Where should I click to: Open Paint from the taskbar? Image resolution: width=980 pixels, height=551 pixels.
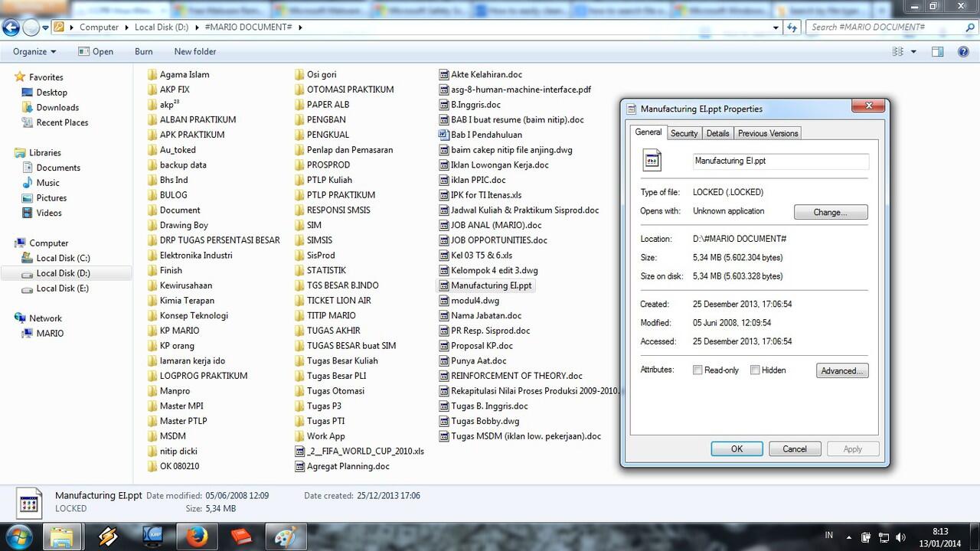click(x=286, y=536)
